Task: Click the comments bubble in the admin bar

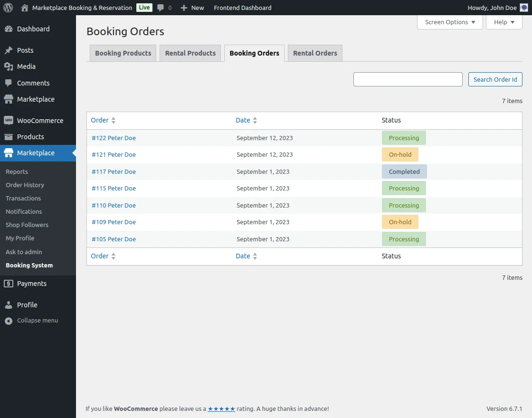Action: (161, 8)
